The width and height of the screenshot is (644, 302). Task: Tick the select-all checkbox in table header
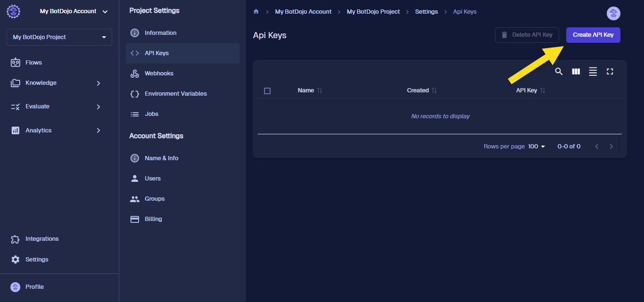click(267, 91)
